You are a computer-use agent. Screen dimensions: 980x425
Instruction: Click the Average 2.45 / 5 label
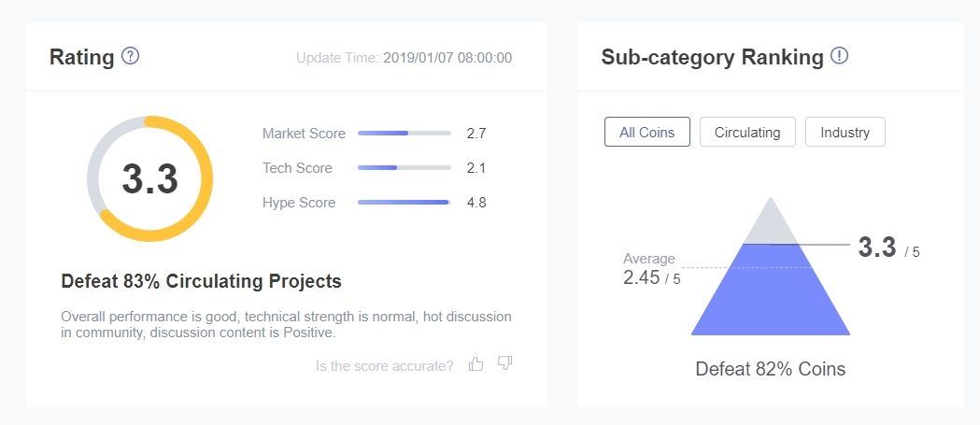pyautogui.click(x=652, y=269)
